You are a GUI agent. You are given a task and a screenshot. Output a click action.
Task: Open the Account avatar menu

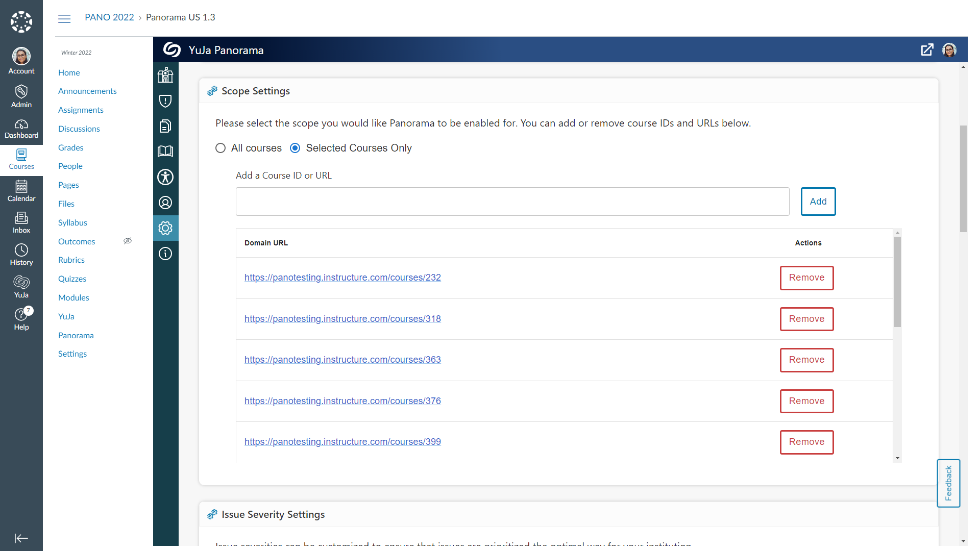[21, 61]
